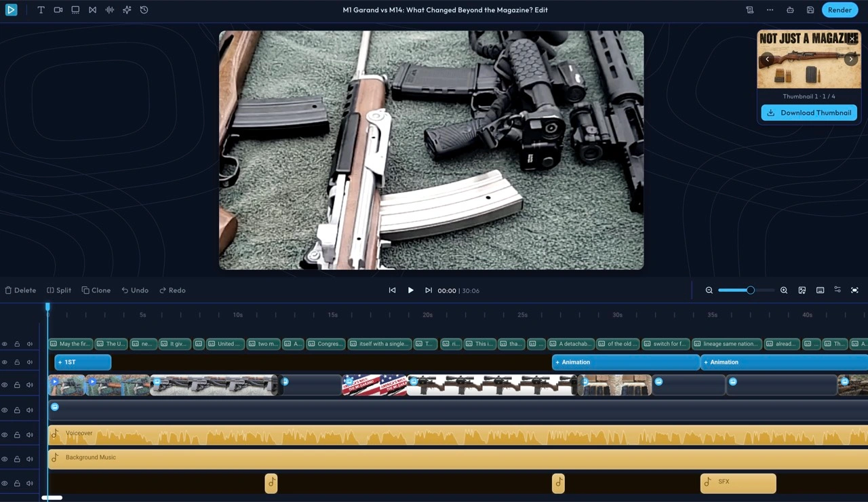Mute the video clips track

click(30, 385)
